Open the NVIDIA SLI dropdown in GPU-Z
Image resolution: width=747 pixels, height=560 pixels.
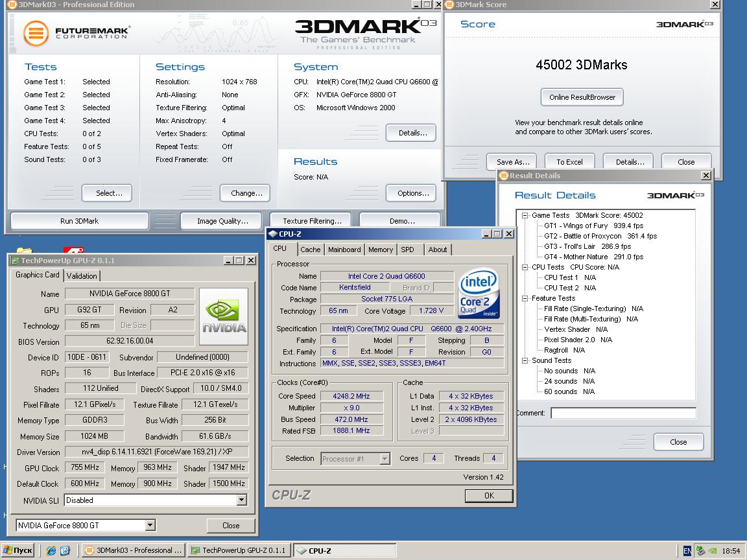coord(242,500)
